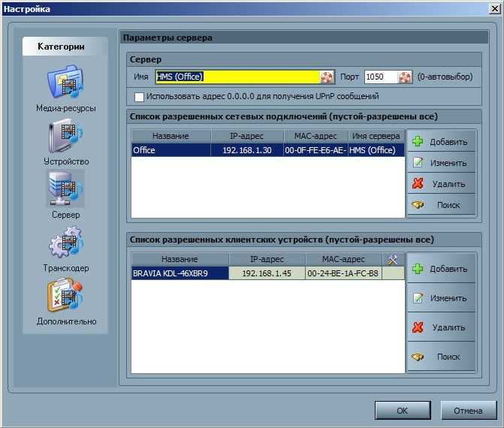Click the port field showing 1050

coord(381,77)
